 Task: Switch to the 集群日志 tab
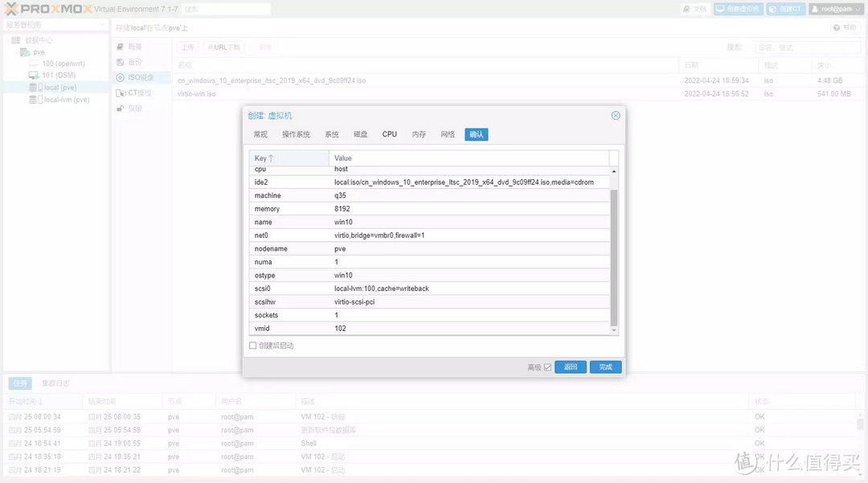(56, 383)
